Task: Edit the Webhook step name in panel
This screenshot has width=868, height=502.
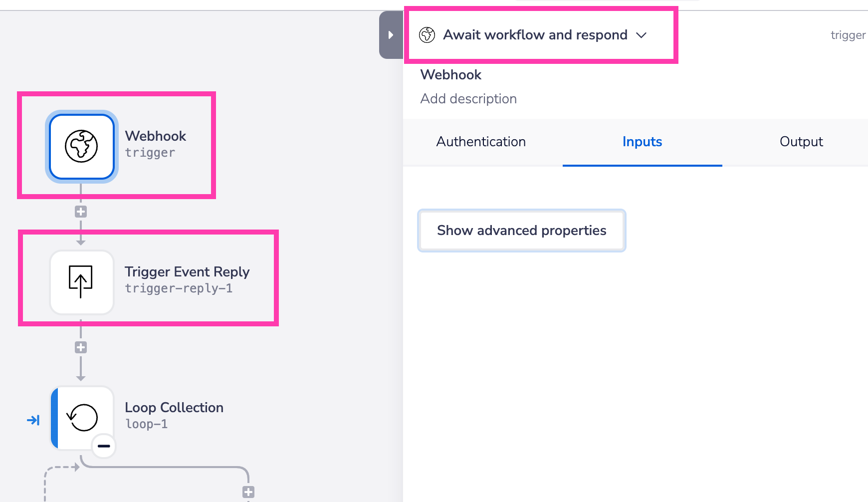Action: click(451, 75)
